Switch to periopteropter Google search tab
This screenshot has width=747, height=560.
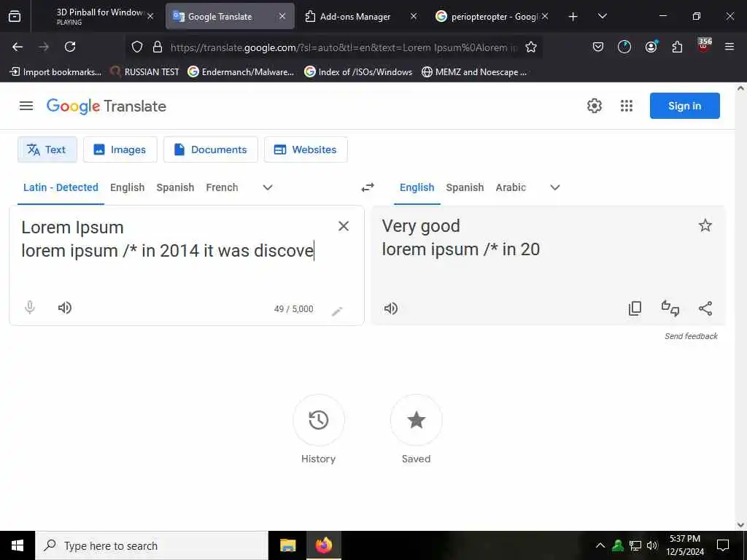(492, 16)
